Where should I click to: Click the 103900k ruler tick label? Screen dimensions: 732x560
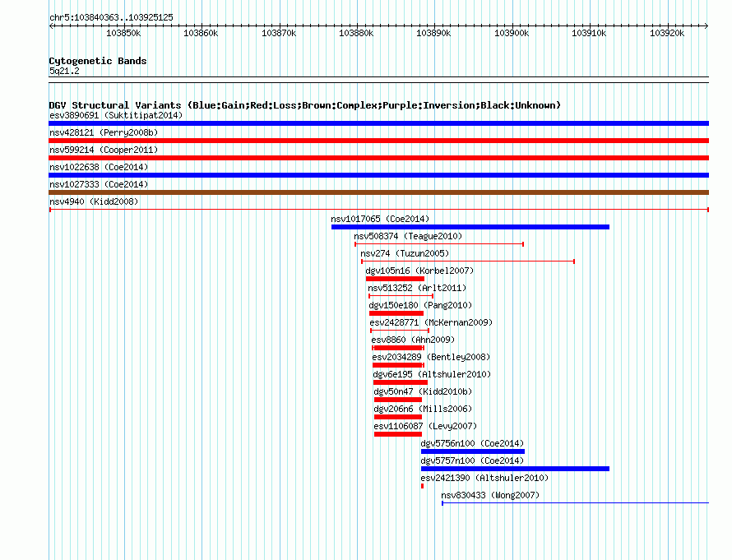click(512, 33)
